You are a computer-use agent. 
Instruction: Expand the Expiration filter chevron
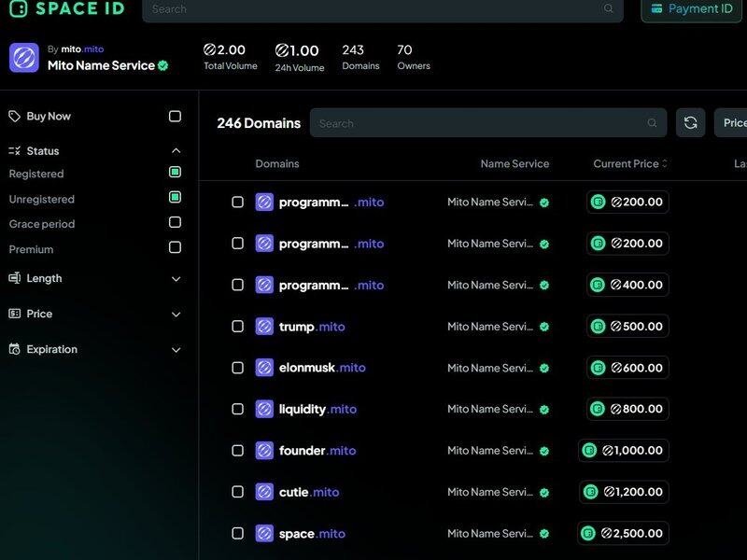coord(176,350)
